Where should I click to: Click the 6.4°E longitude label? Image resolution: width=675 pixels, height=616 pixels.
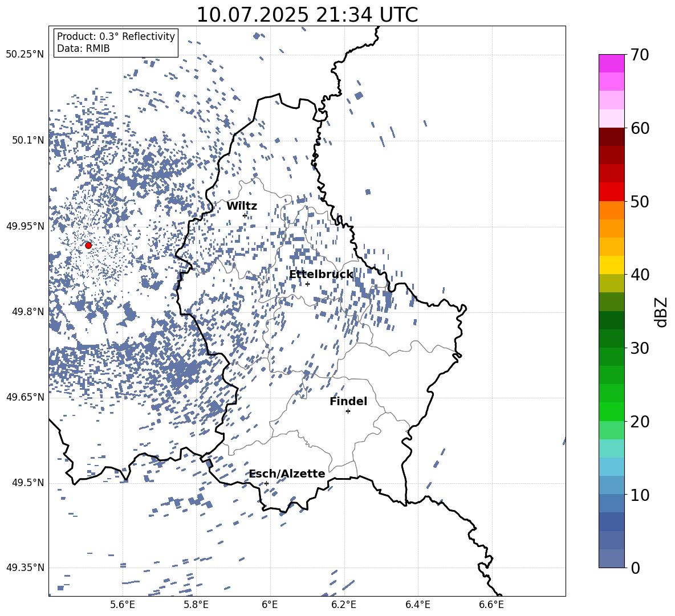417,605
